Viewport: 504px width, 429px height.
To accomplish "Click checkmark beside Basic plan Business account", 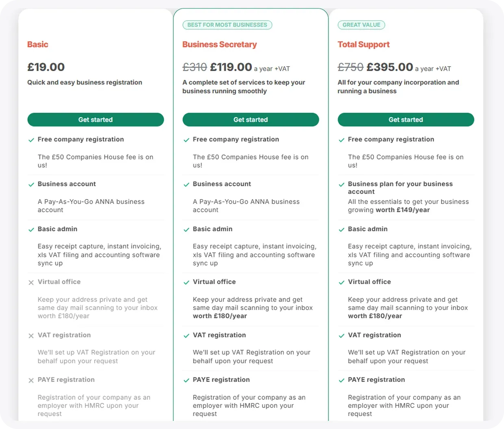I will [x=31, y=185].
